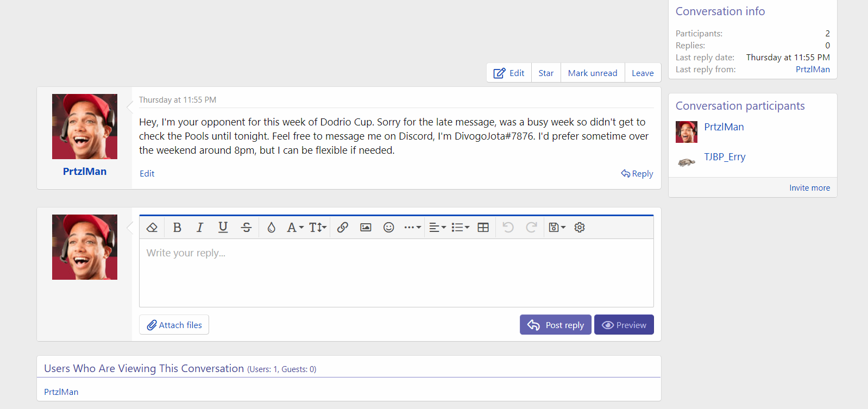Click the eraser remove formatting icon
Image resolution: width=868 pixels, height=409 pixels.
click(152, 228)
